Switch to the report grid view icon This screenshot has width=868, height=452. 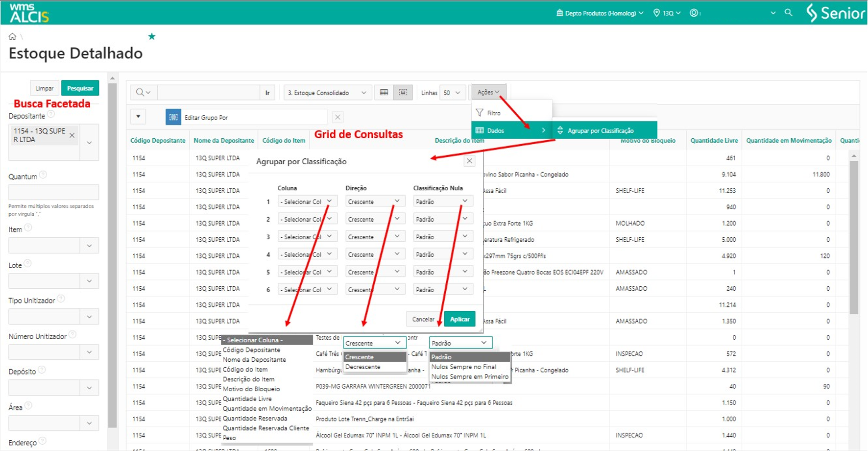384,93
